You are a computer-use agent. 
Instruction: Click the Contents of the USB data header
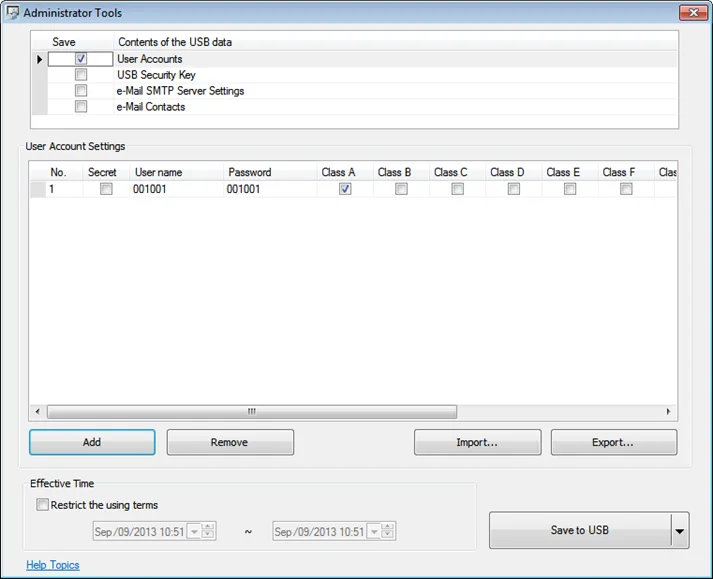coord(396,42)
